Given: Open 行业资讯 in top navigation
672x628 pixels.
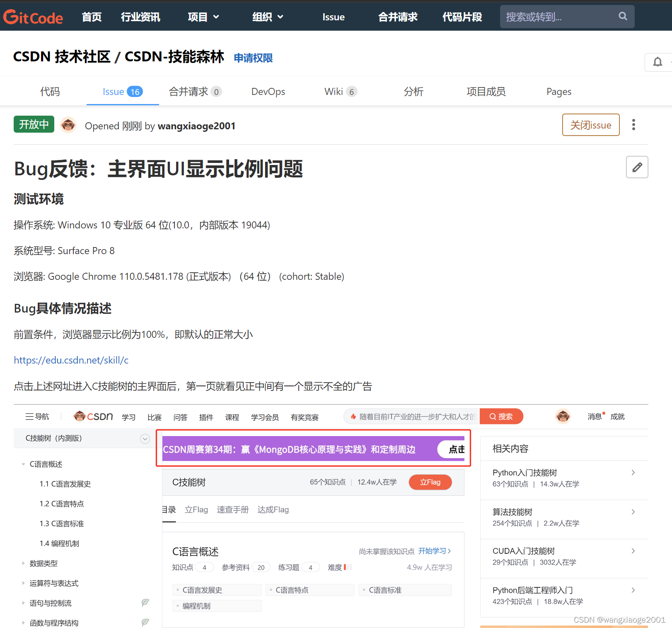Looking at the screenshot, I should tap(140, 17).
